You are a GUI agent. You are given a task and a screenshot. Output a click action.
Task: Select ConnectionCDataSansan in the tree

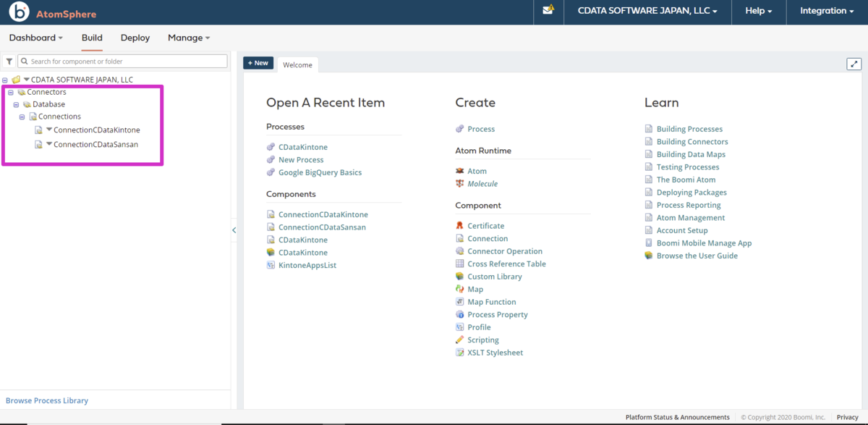tap(95, 144)
